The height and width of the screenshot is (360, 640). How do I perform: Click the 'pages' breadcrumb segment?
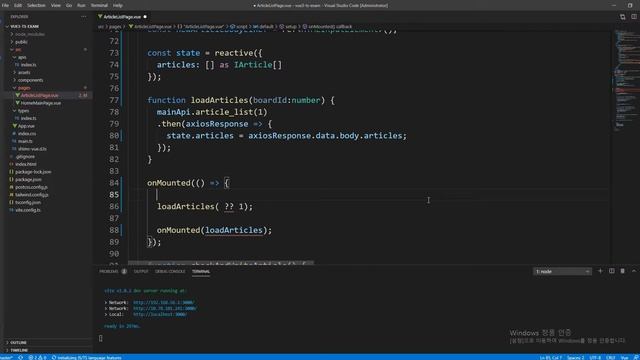tap(115, 27)
